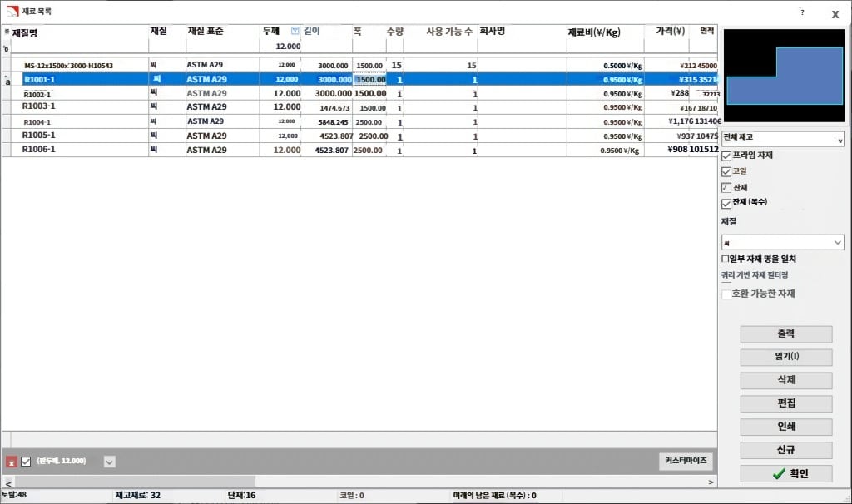Screen dimensions: 852x504
Task: Click the 편집 button
Action: pyautogui.click(x=785, y=403)
